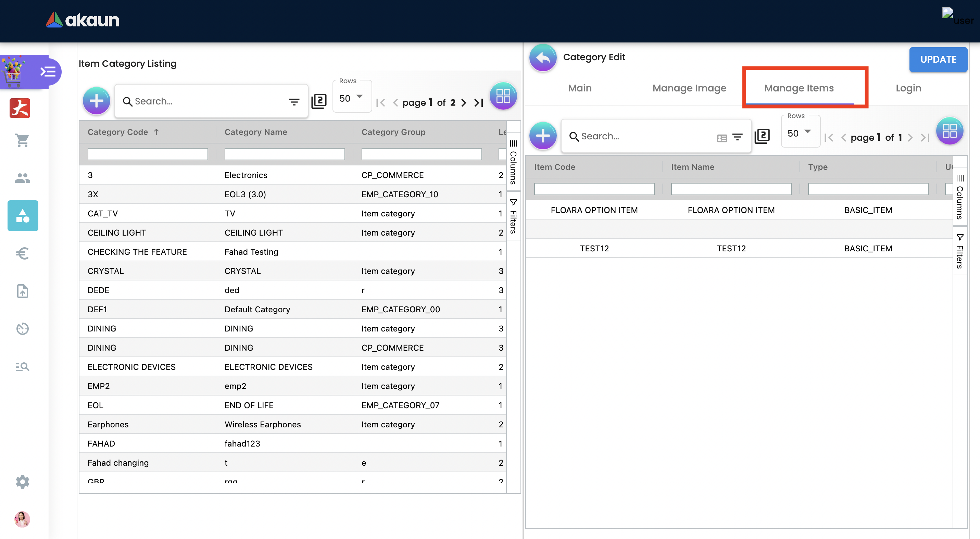Viewport: 980px width, 539px height.
Task: Click the UPDATE button
Action: point(938,59)
